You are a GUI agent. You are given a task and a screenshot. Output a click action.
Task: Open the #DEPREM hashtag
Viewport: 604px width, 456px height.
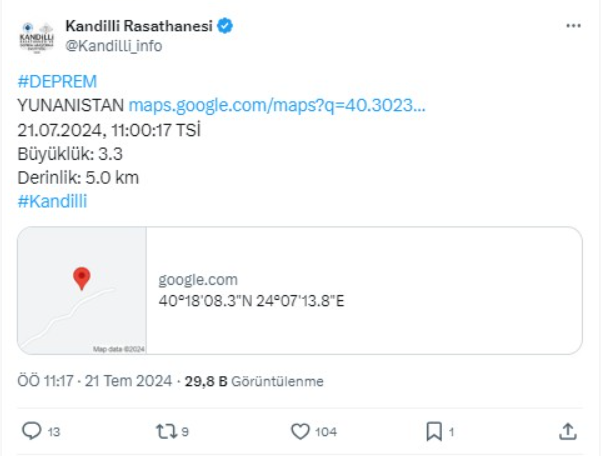coord(57,82)
